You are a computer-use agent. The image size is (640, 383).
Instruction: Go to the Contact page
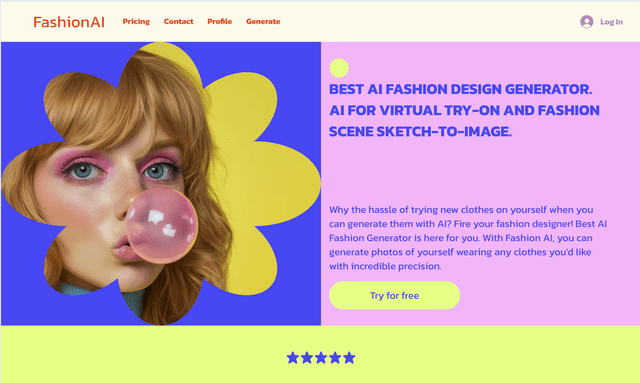178,22
